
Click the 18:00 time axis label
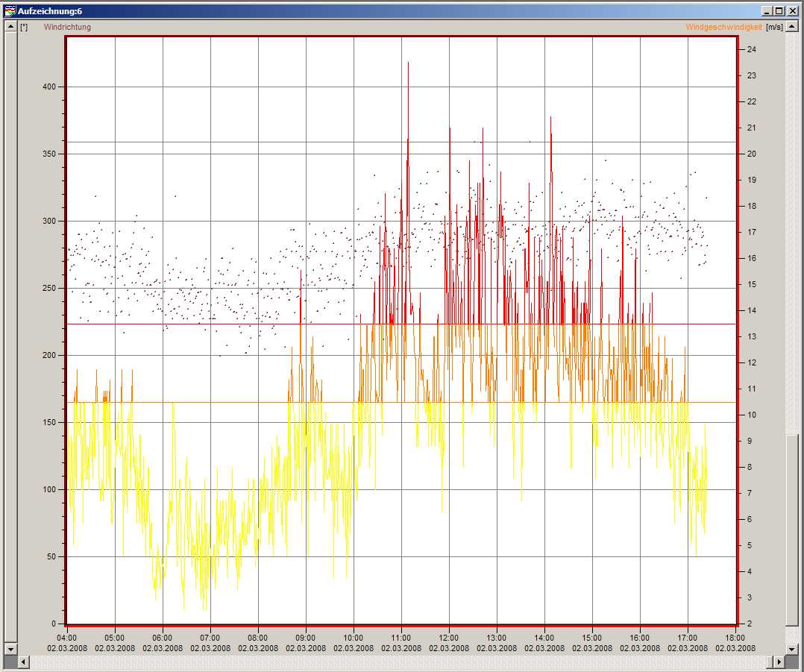[x=735, y=638]
